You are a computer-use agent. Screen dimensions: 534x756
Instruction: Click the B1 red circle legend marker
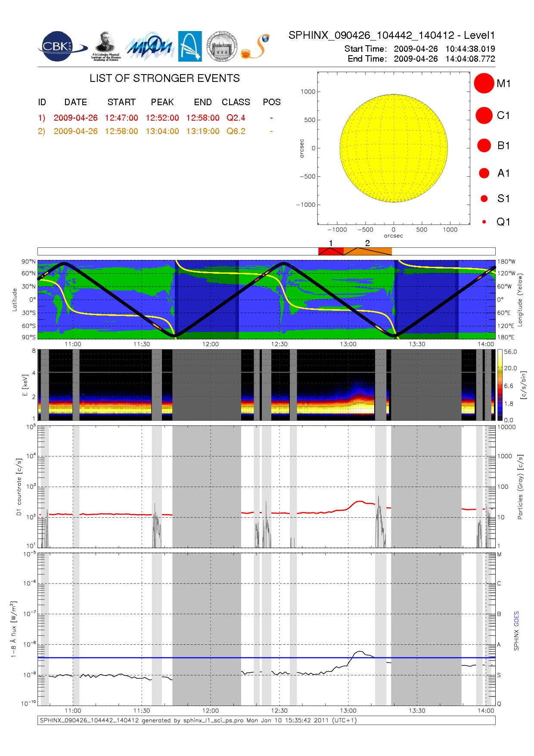click(484, 145)
